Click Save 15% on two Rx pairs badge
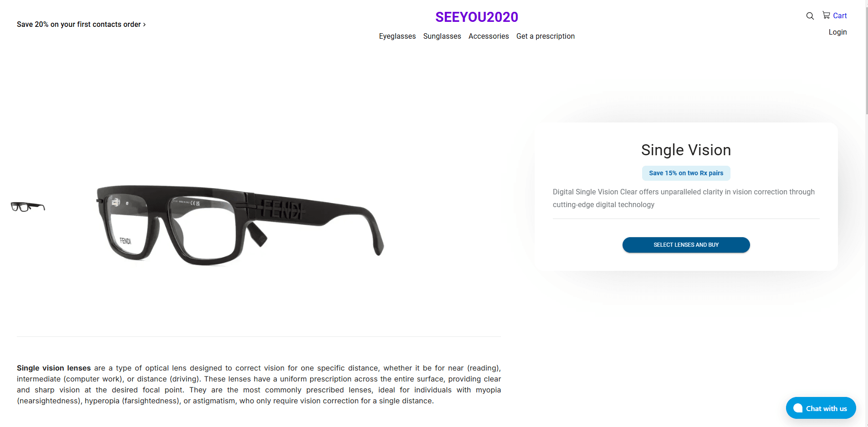868x427 pixels. pos(686,173)
